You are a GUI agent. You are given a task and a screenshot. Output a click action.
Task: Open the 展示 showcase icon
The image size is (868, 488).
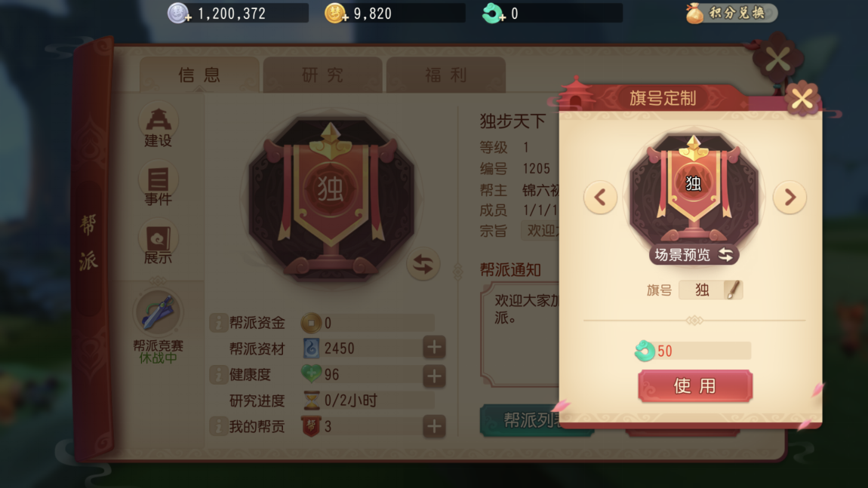point(158,243)
